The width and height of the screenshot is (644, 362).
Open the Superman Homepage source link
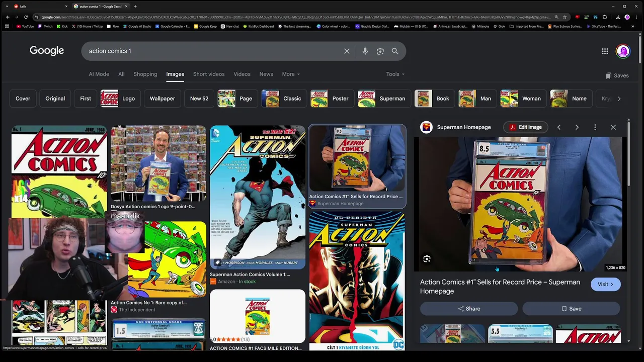coord(456,127)
